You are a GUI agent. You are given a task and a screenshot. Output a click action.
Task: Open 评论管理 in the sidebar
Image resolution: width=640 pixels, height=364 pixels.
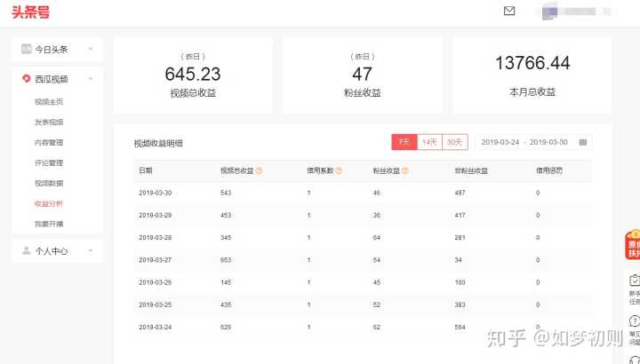pyautogui.click(x=49, y=162)
